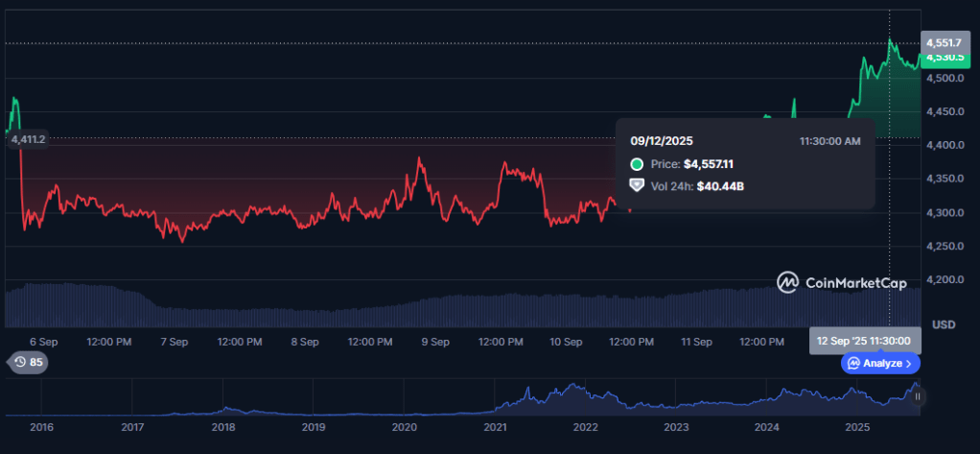
Task: Click the 9 Sep date on time axis
Action: 435,342
